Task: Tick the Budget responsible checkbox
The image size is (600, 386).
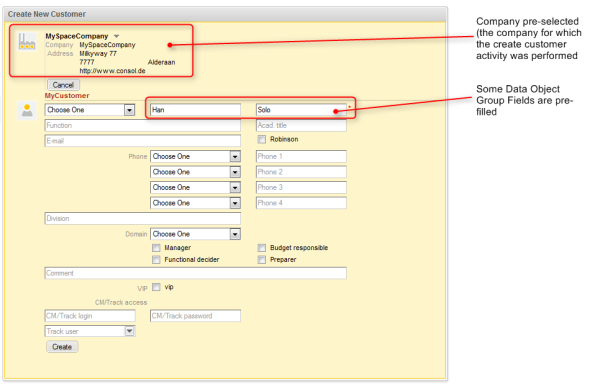Action: (262, 248)
